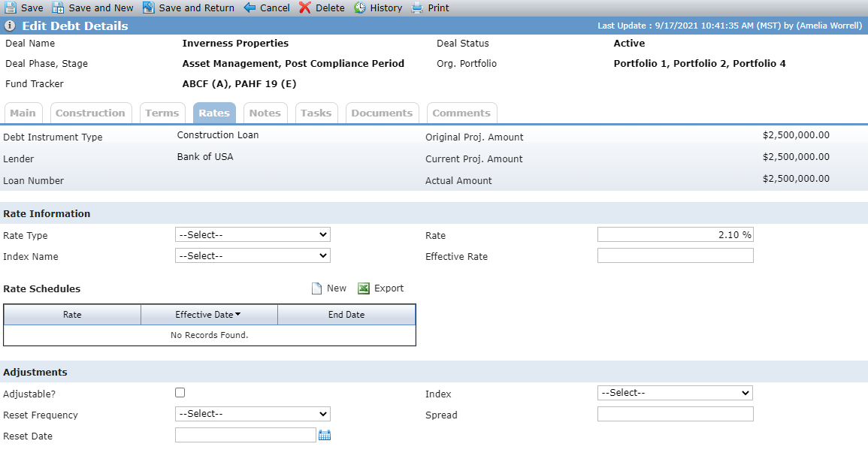Click the Portfolio 1, Portfolio 2, Portfolio 4 text
868x474 pixels.
coord(700,64)
